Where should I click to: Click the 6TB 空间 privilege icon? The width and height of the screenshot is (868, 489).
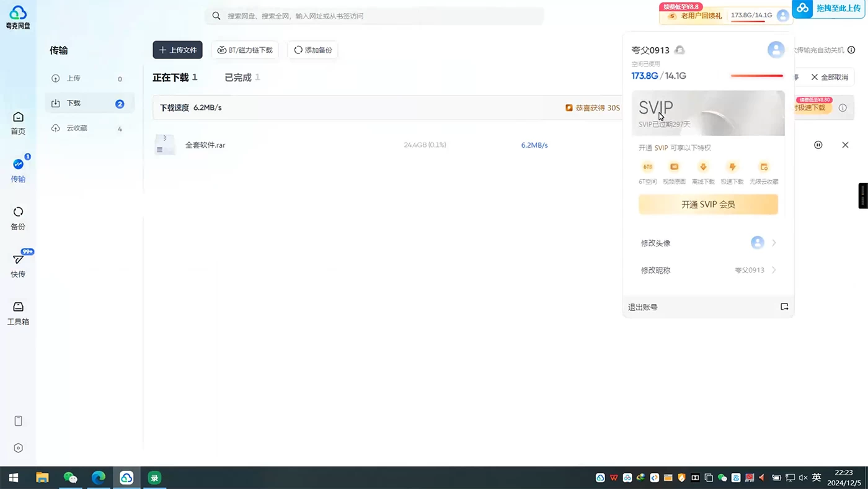point(647,166)
